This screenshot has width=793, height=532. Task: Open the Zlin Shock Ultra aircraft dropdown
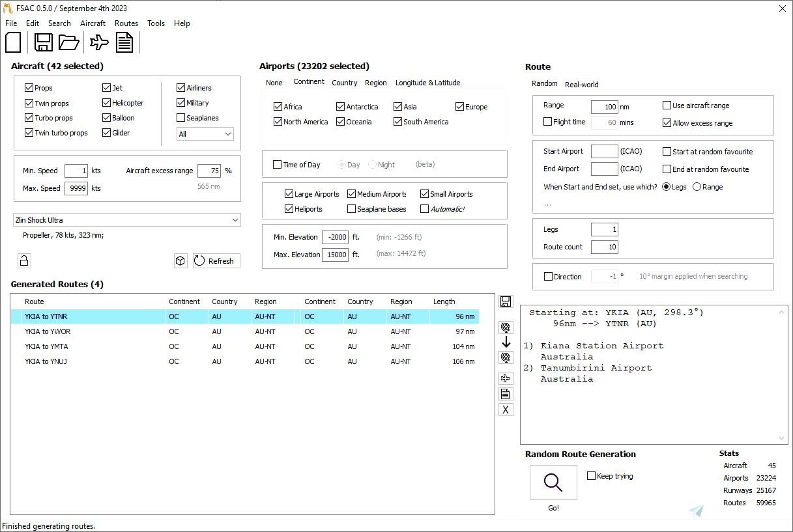[x=126, y=220]
